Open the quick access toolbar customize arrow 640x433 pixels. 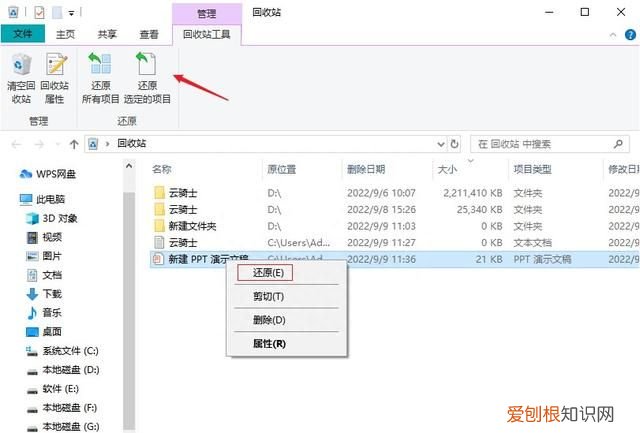[71, 13]
